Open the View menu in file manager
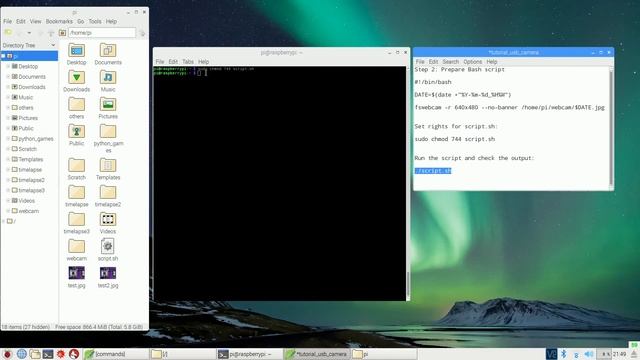This screenshot has width=640, height=360. 36,21
